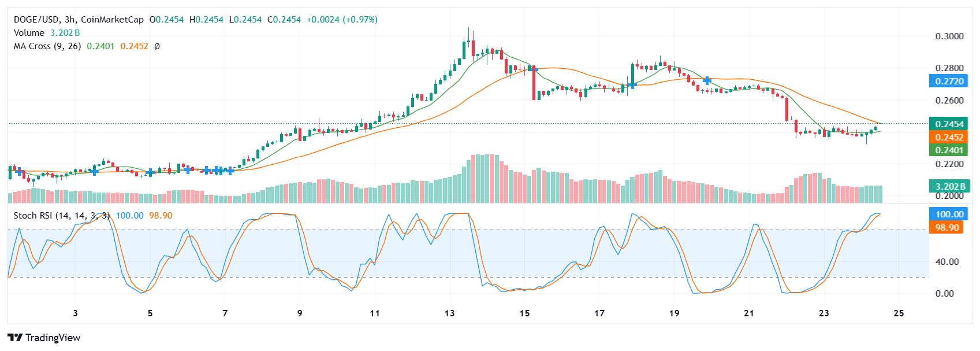Click the blue 100.00 Stoch RSI axis tag

pos(949,214)
